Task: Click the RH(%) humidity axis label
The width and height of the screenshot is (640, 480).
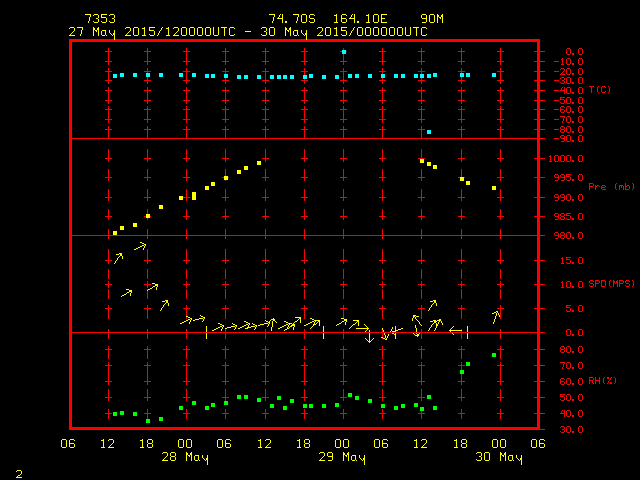Action: click(x=601, y=381)
